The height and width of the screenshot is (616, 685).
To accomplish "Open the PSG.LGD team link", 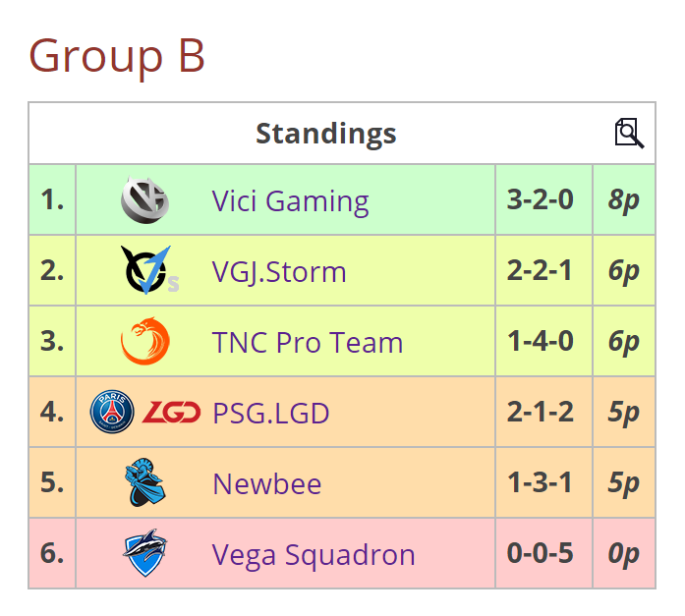I will click(270, 413).
